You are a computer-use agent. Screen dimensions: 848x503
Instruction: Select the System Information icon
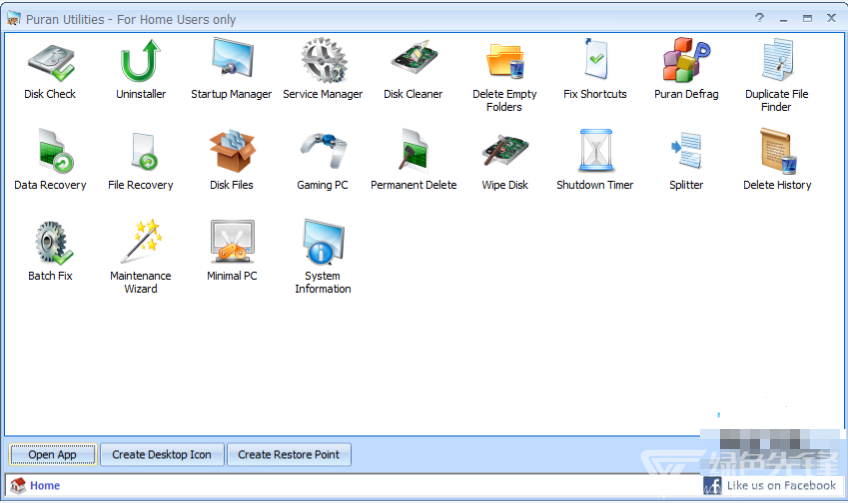[x=323, y=241]
